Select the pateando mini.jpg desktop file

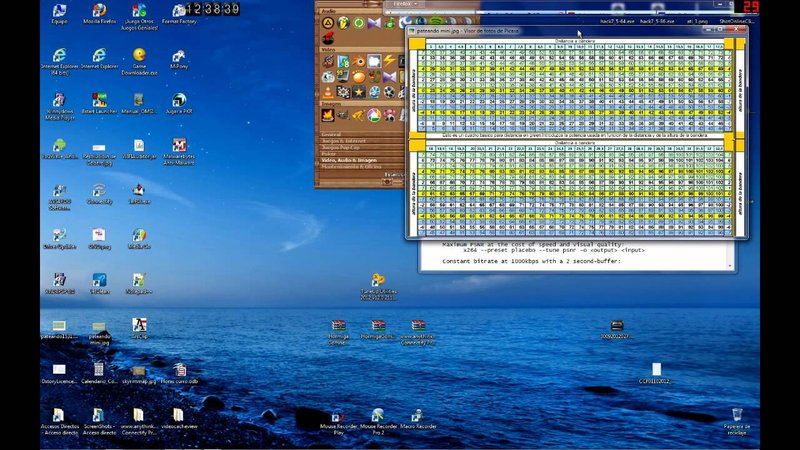(x=99, y=333)
